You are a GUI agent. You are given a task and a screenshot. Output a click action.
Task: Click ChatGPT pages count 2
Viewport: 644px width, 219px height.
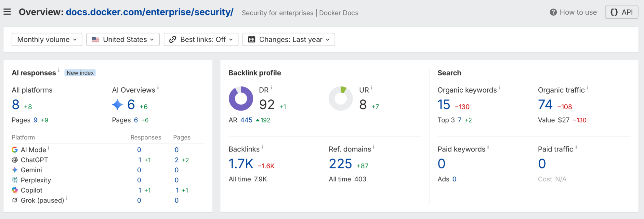[177, 160]
